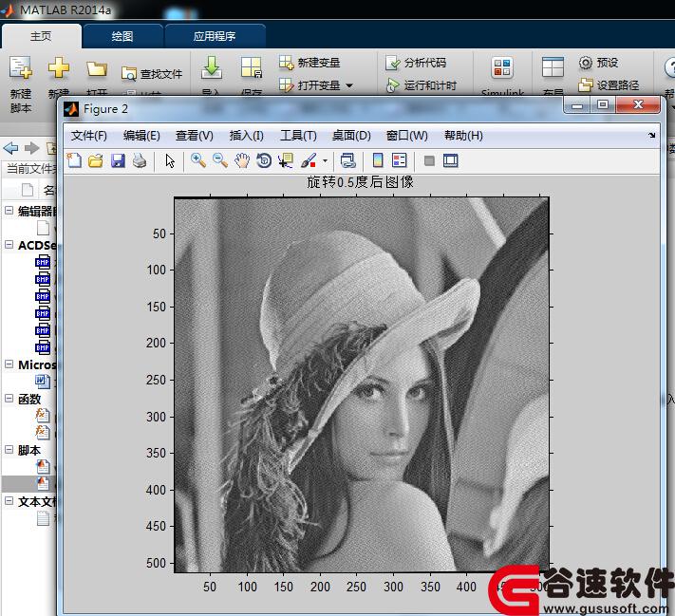The width and height of the screenshot is (675, 616).
Task: Switch to 应用程序 tab in MATLAB
Action: (x=215, y=36)
